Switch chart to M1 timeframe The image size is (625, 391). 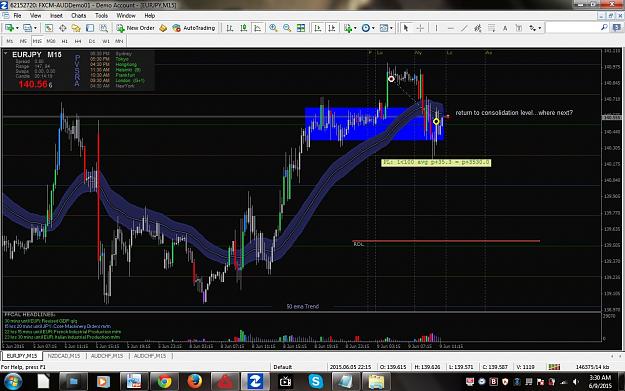point(10,41)
